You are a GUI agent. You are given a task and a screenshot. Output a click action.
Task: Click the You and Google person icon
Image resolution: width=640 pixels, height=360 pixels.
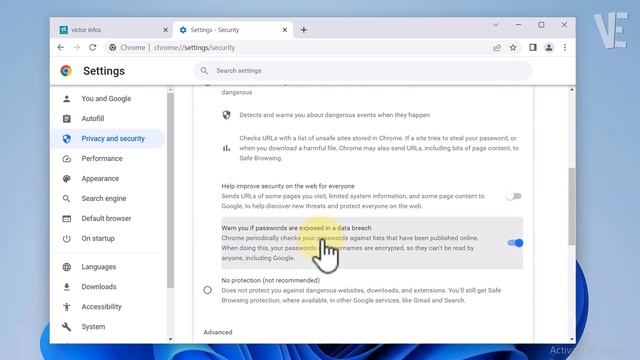67,98
